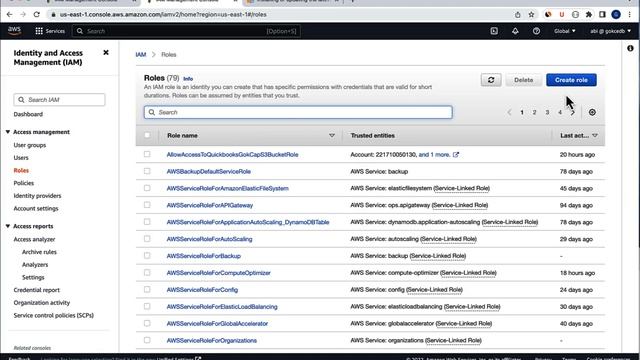
Task: Click the Search IAM sidebar field
Action: [59, 100]
